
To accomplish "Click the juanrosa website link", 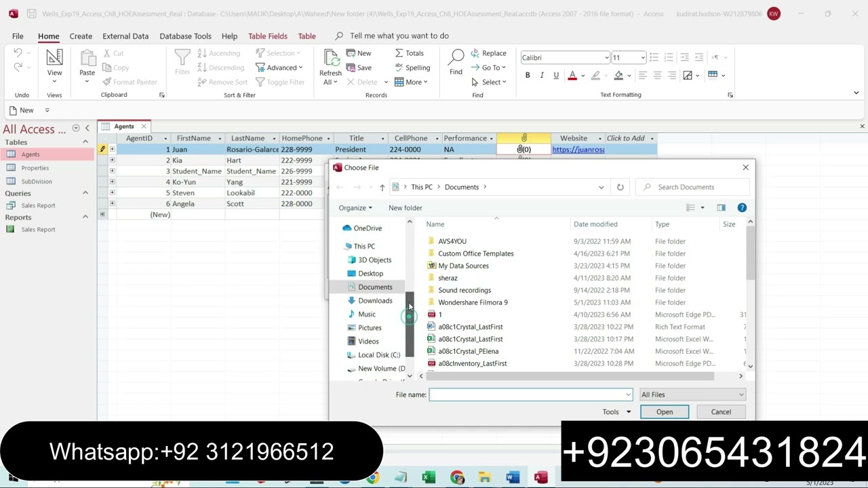I will point(578,149).
